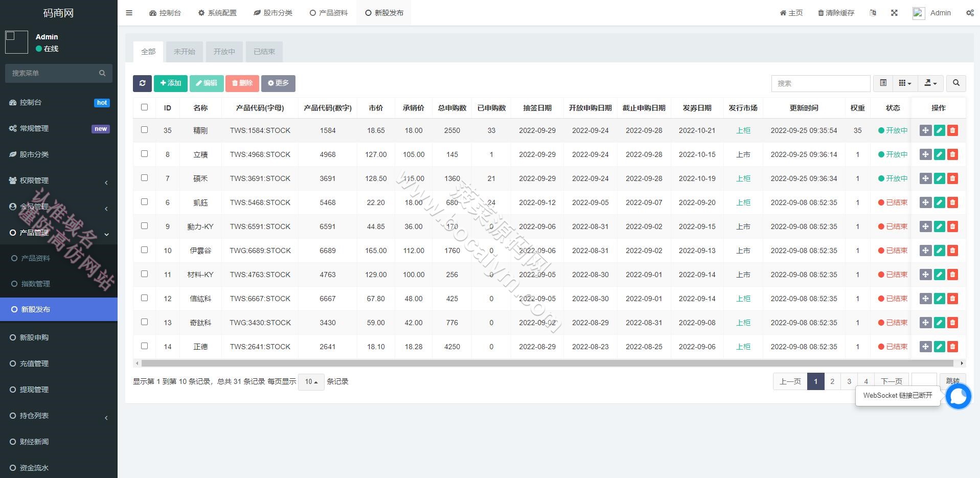Image resolution: width=980 pixels, height=478 pixels.
Task: Click the 删除 delete toolbar button
Action: coord(242,83)
